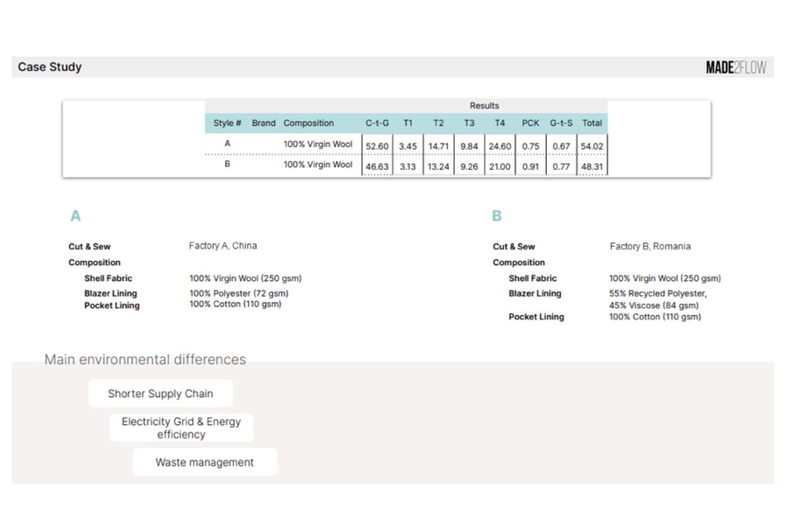Click Style A C-t-G value 52.60
The height and width of the screenshot is (532, 798).
377,146
